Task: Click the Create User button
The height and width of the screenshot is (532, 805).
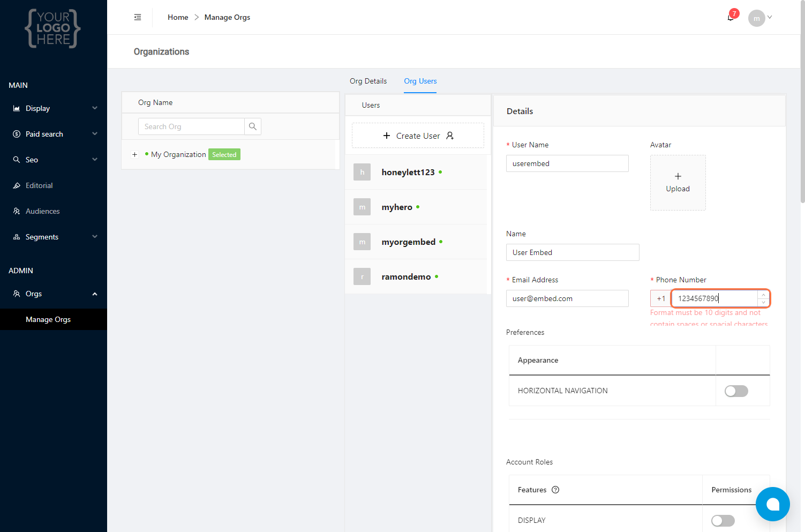Action: (418, 136)
